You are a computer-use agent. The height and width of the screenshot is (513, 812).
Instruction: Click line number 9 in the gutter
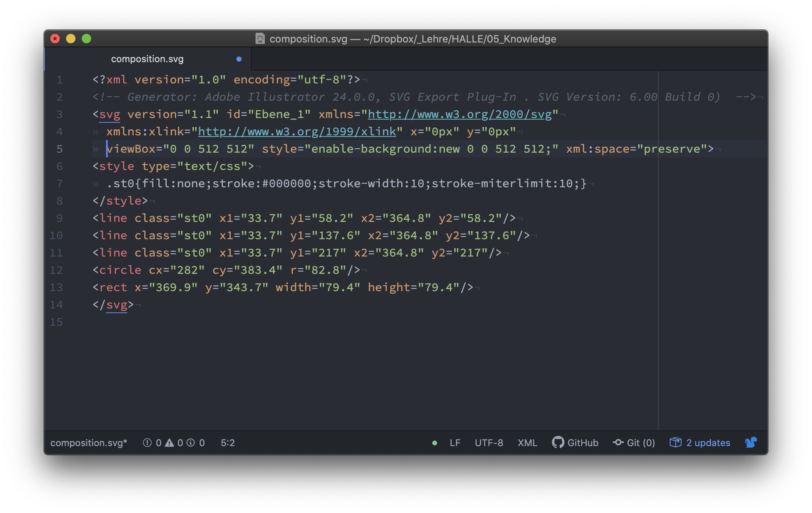[59, 218]
